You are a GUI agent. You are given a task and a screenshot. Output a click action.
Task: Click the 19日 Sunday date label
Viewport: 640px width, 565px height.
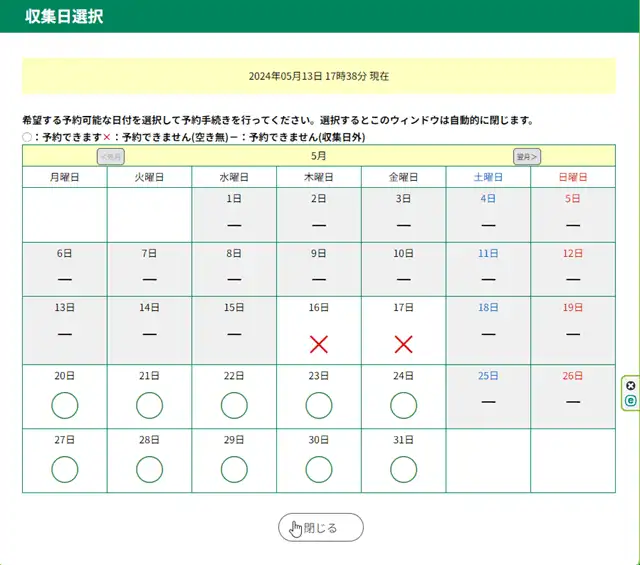tap(573, 307)
